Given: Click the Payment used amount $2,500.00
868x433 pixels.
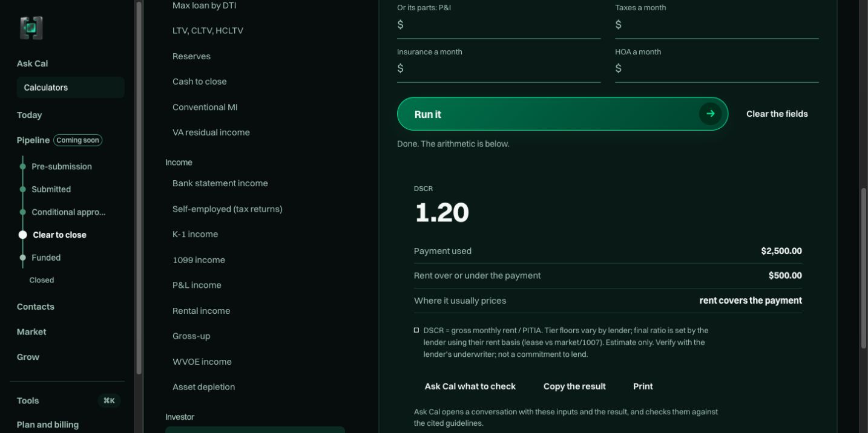Looking at the screenshot, I should (781, 251).
